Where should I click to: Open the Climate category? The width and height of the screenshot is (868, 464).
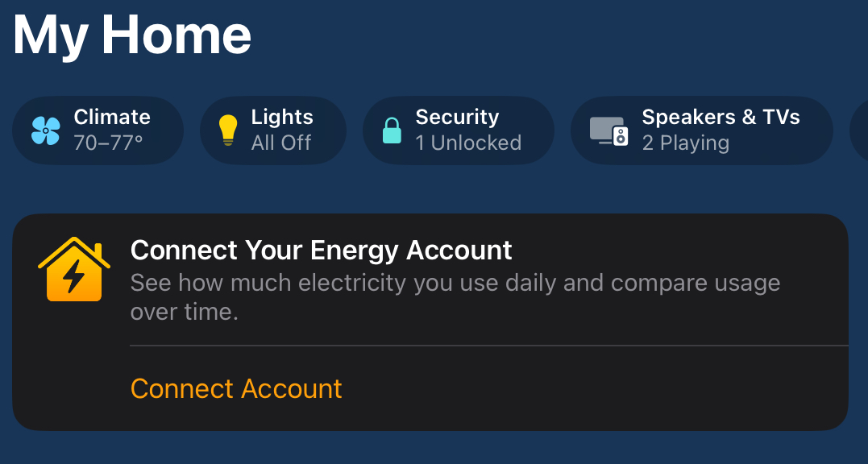pos(98,130)
